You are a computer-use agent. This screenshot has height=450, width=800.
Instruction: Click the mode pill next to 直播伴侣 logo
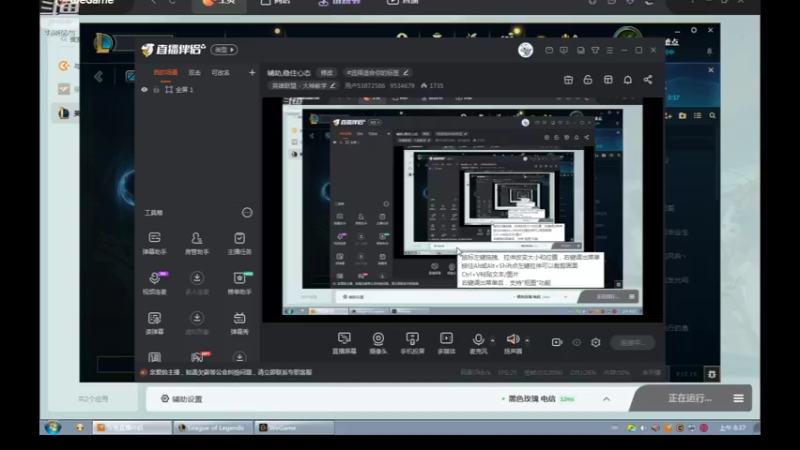[x=224, y=49]
